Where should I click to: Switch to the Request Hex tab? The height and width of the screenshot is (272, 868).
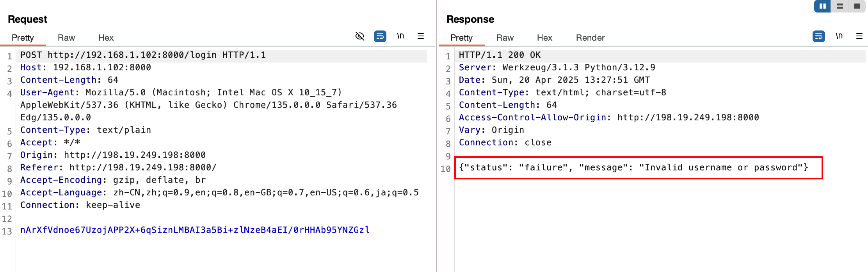(106, 38)
